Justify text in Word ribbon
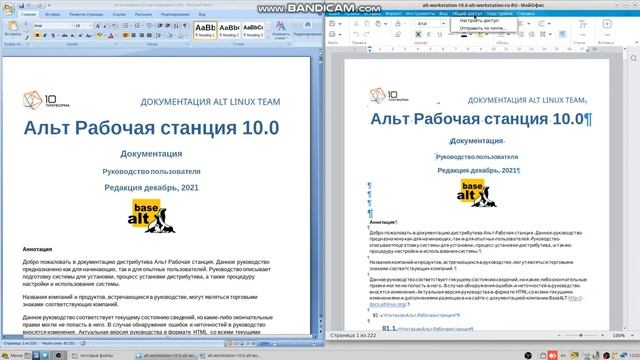This screenshot has width=640, height=360. (149, 36)
